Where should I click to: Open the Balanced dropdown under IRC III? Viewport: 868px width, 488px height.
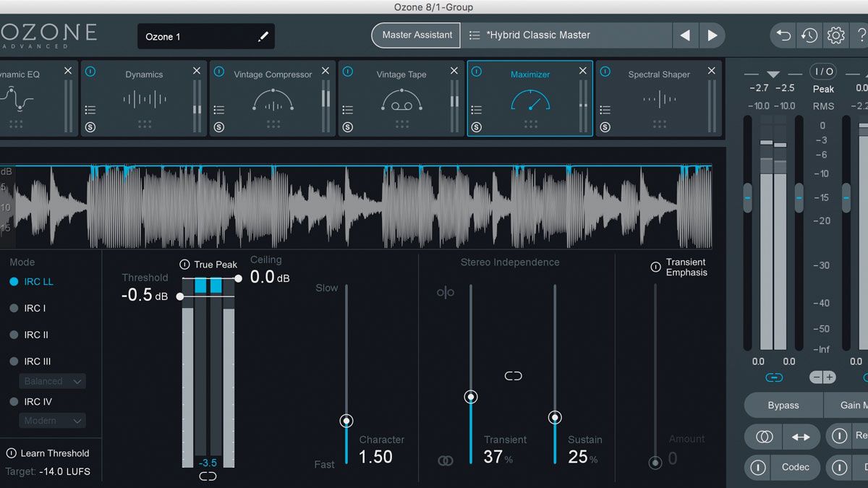click(51, 381)
